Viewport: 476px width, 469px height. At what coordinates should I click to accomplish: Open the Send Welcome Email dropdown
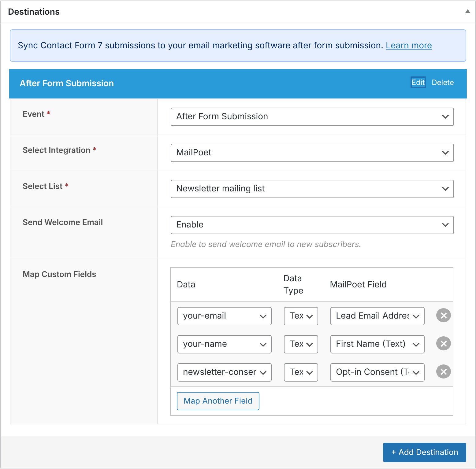point(312,225)
